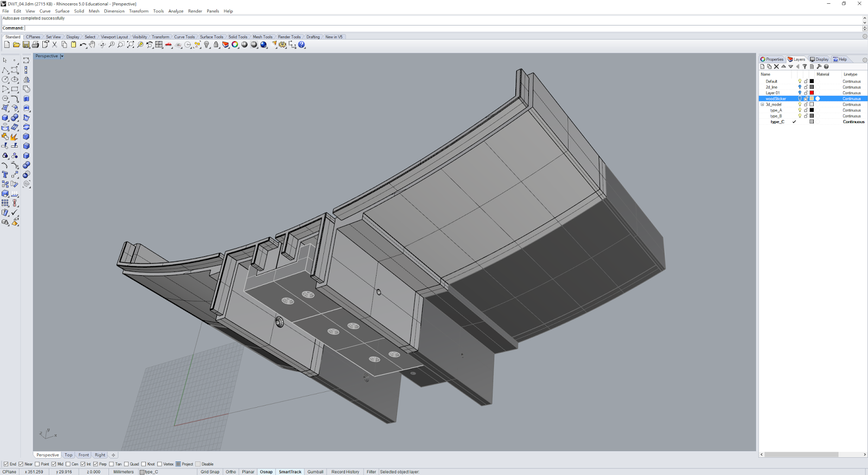The height and width of the screenshot is (475, 868).
Task: Select the Polyline tool in left sidebar
Action: coord(5,70)
